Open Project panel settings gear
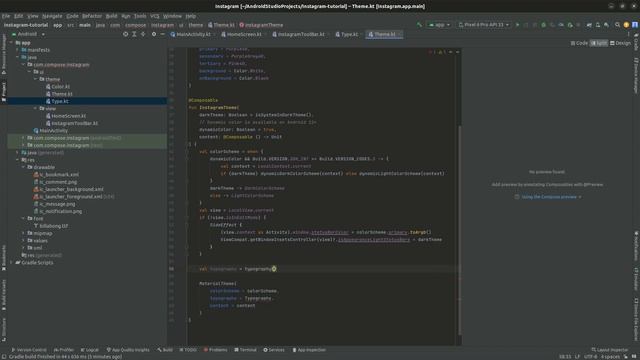640x360 pixels. (154, 34)
